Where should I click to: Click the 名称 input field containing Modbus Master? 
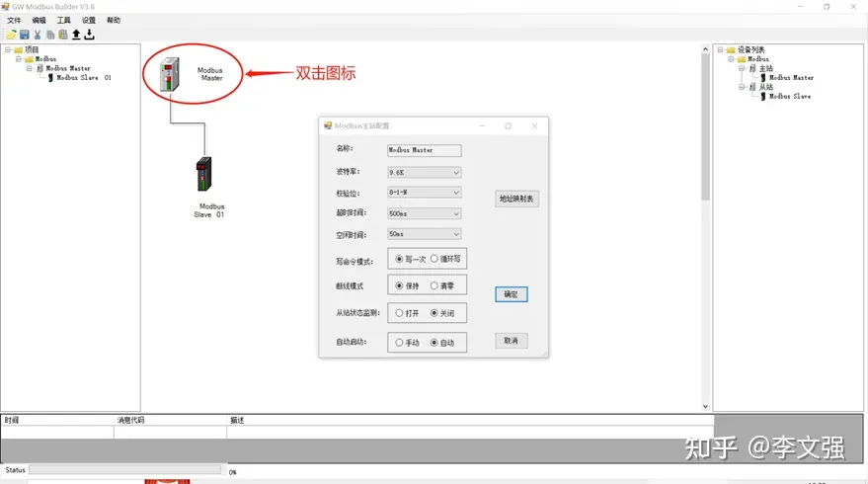pos(424,150)
